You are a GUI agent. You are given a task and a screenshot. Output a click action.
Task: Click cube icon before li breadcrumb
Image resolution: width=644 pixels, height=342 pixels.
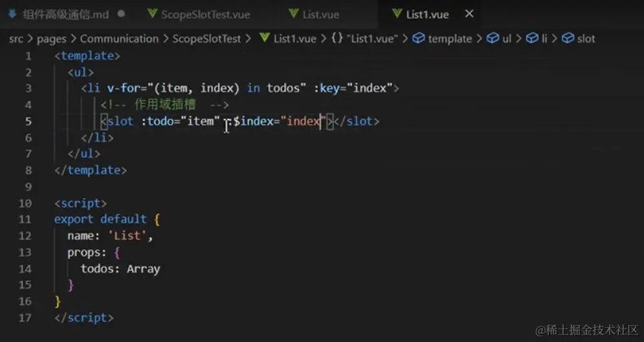(532, 38)
